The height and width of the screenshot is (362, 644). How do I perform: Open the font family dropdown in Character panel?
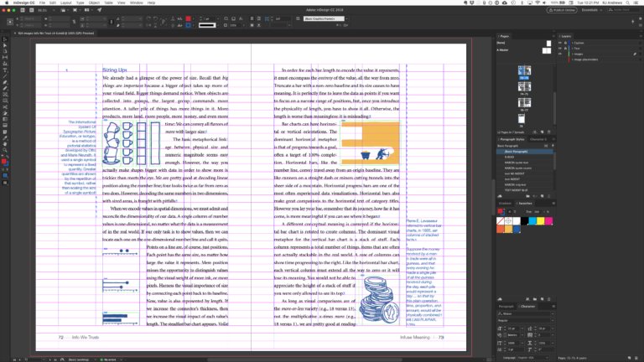click(553, 313)
